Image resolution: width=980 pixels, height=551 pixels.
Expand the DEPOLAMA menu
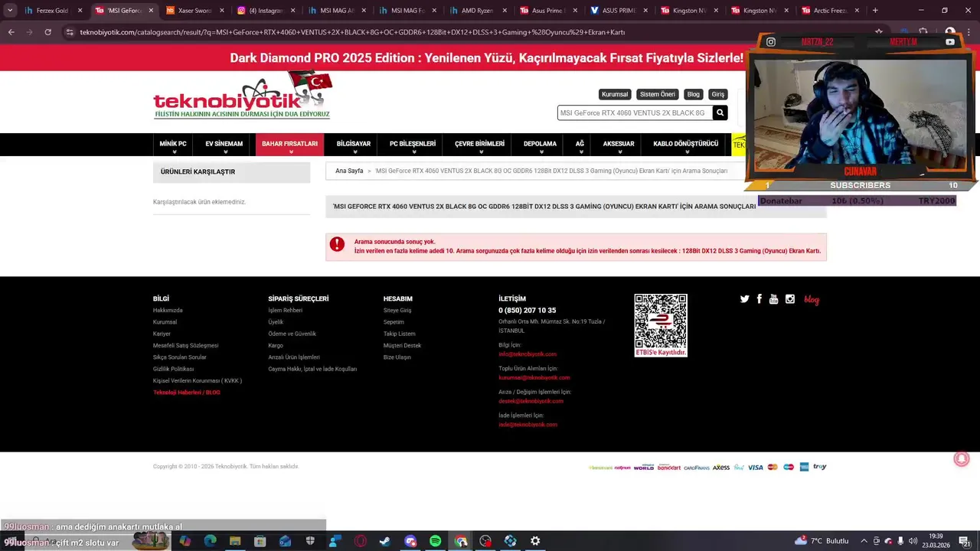(x=540, y=144)
